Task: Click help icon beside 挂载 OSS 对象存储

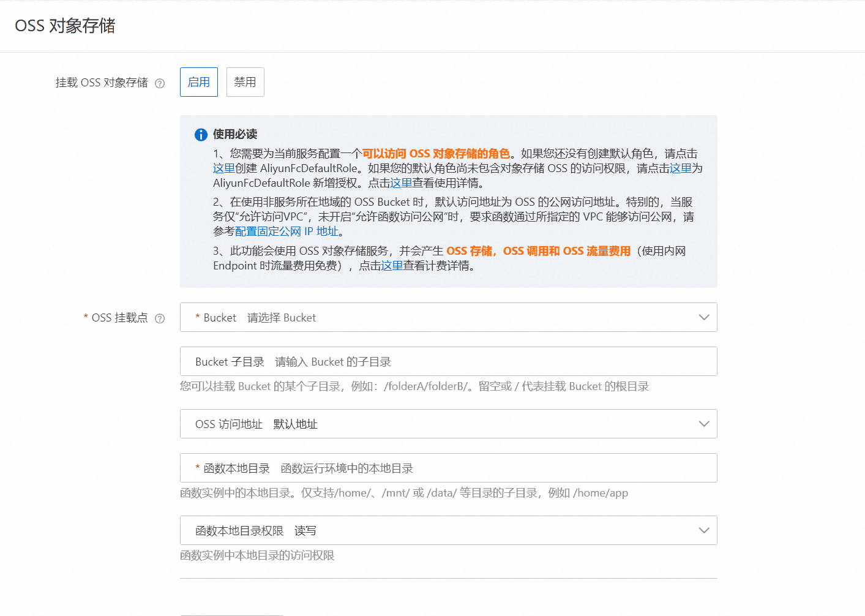Action: point(160,83)
